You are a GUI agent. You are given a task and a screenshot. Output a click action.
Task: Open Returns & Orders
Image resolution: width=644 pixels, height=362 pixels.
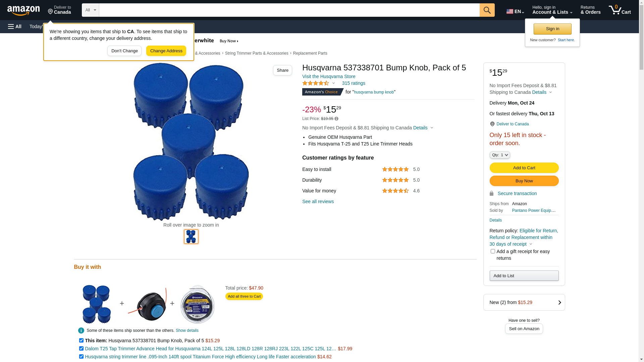pos(590,10)
